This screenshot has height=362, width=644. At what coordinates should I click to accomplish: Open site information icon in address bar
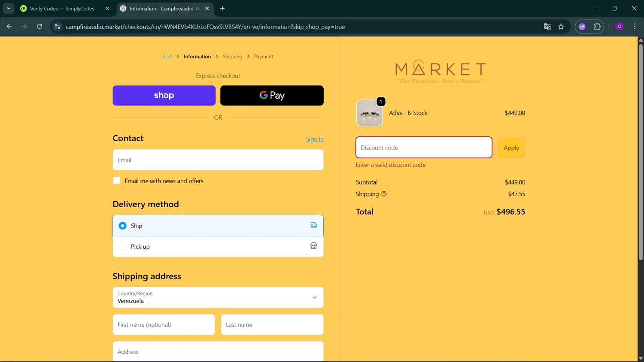pos(57,27)
